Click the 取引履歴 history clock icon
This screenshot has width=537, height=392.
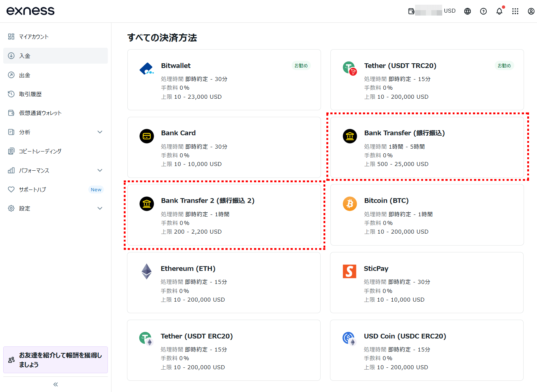[11, 94]
